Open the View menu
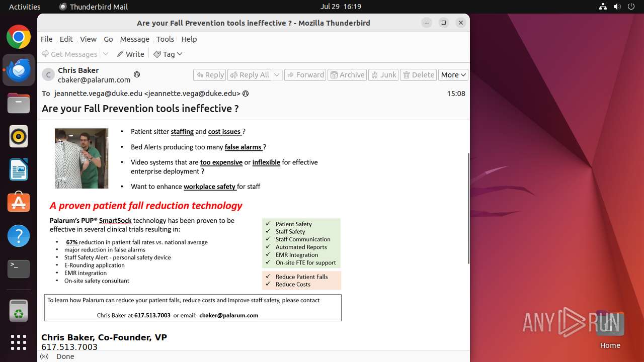This screenshot has height=362, width=644. 88,39
